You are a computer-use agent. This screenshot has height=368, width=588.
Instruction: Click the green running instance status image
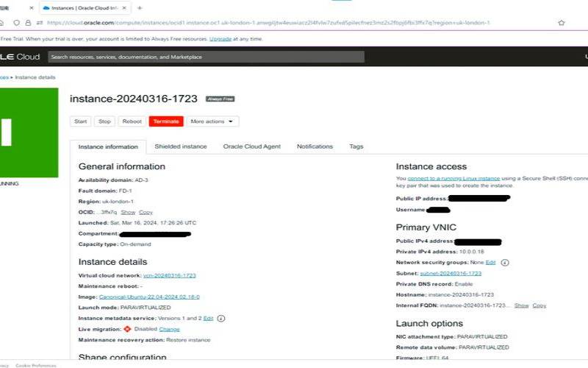click(28, 132)
